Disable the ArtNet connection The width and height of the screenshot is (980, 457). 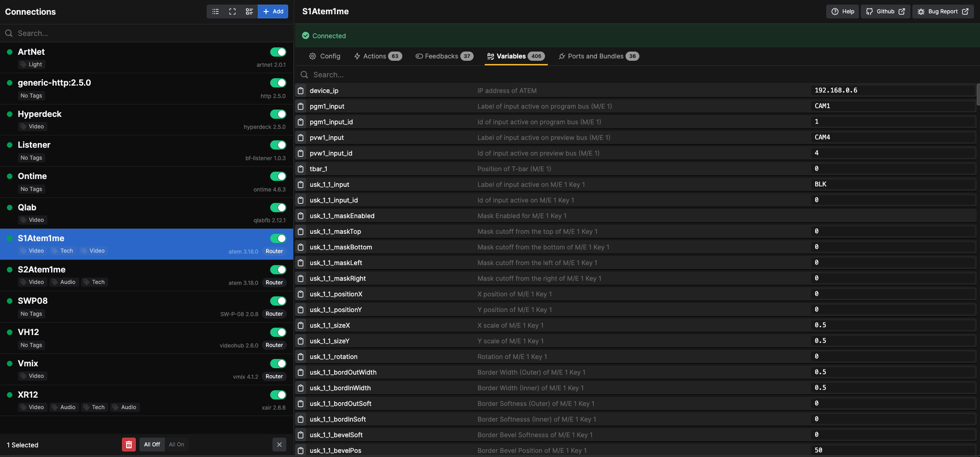278,52
